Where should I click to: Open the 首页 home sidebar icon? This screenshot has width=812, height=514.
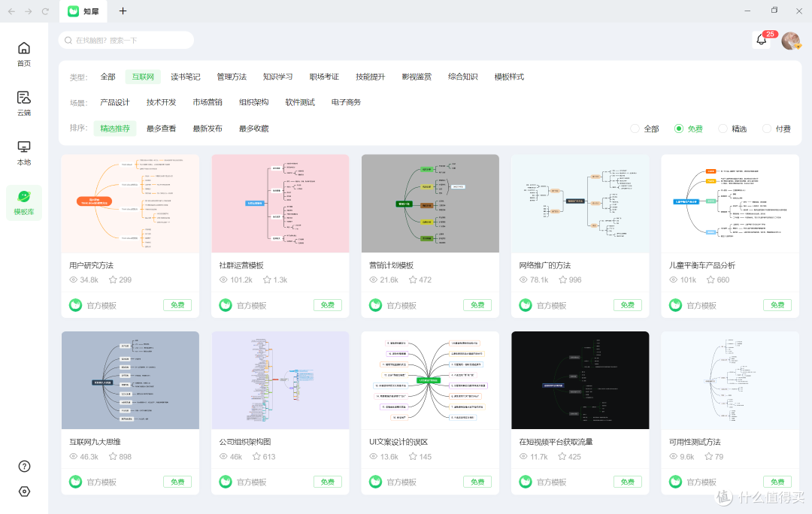click(24, 54)
